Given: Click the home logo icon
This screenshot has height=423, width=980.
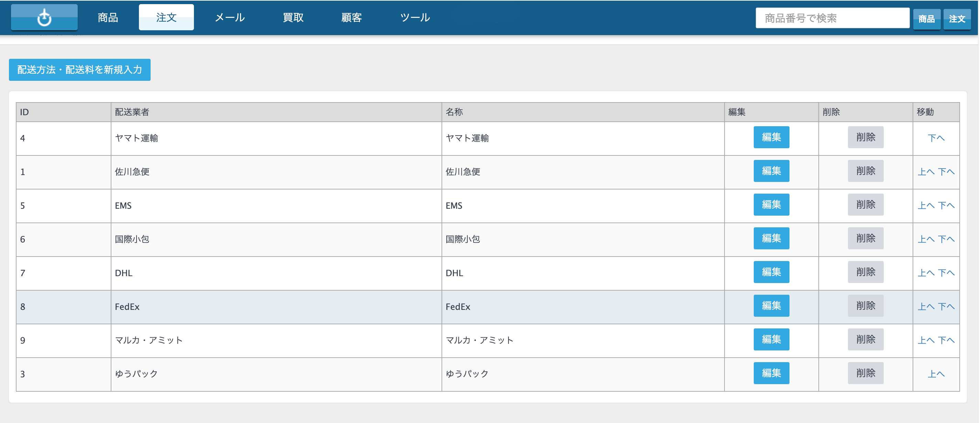Looking at the screenshot, I should (44, 18).
